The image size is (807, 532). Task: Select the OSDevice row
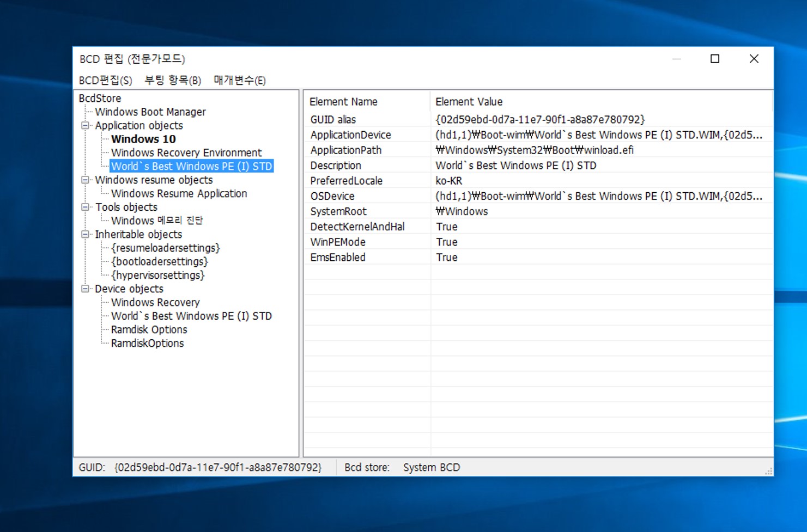point(538,196)
